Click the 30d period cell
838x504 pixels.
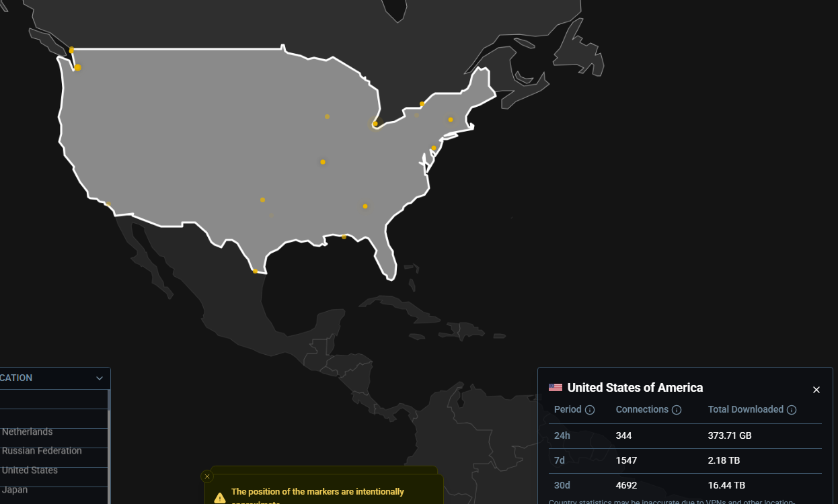(x=562, y=485)
